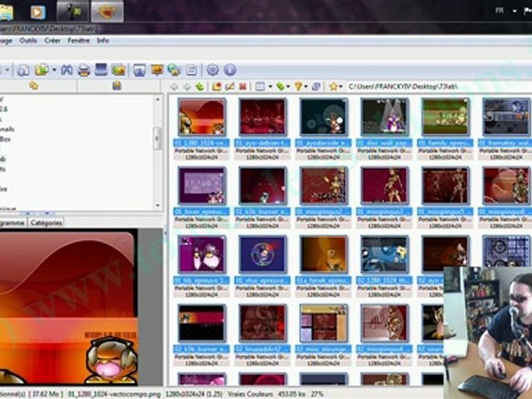Expand the view mode dropdown arrow
This screenshot has width=532, height=399.
[x=270, y=87]
